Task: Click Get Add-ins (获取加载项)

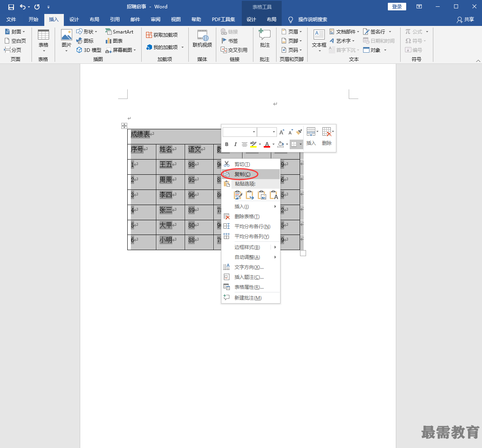Action: [x=162, y=35]
